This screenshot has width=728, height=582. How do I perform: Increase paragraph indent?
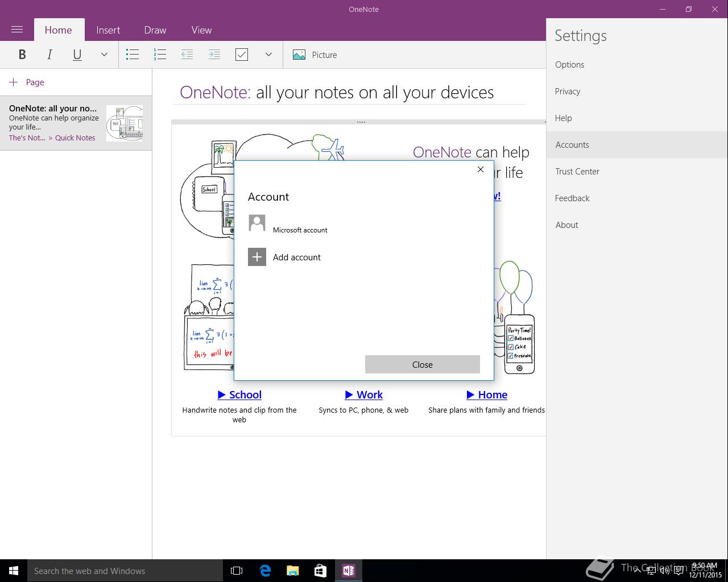click(x=214, y=55)
